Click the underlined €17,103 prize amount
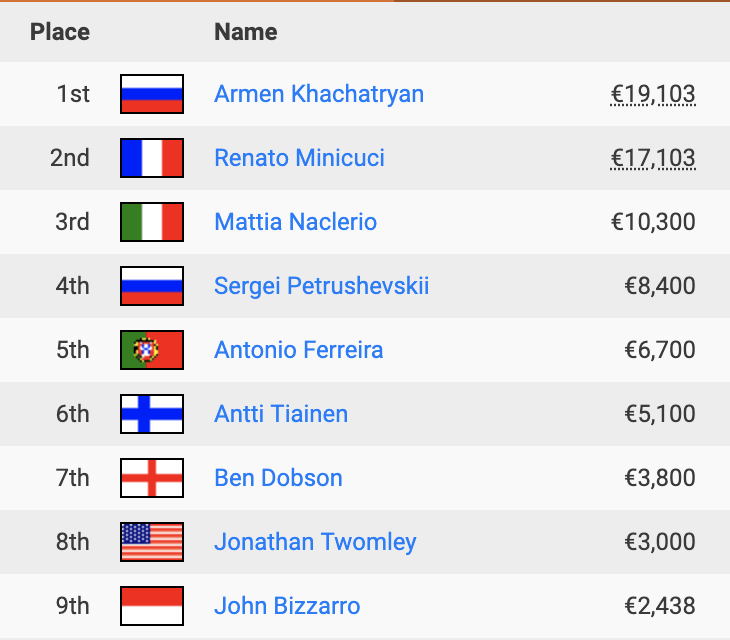The image size is (730, 640). point(653,158)
